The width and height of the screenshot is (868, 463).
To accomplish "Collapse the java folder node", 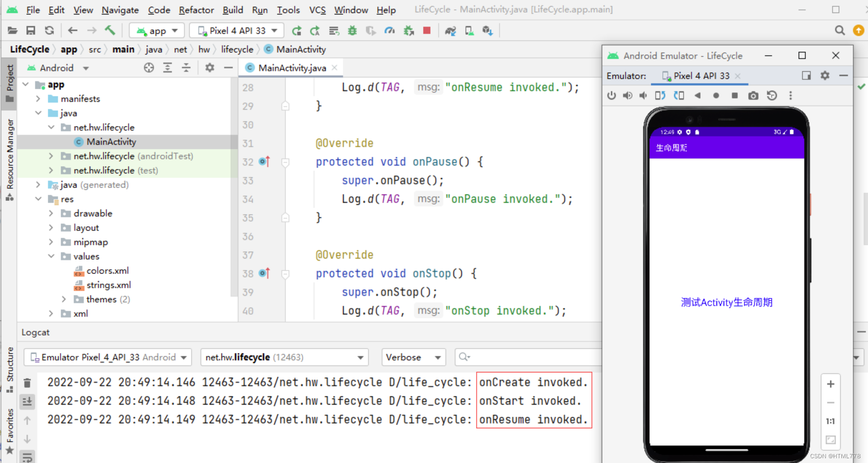I will point(38,113).
